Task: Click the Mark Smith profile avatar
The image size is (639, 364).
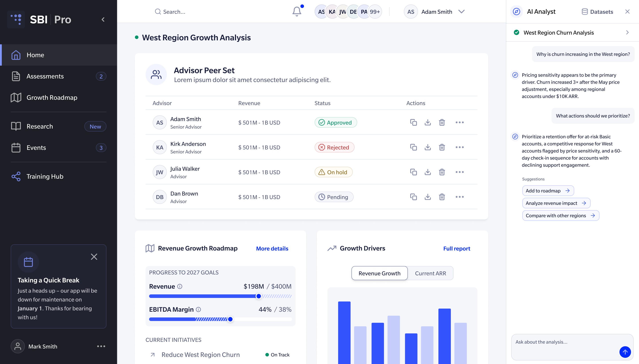Action: coord(18,346)
